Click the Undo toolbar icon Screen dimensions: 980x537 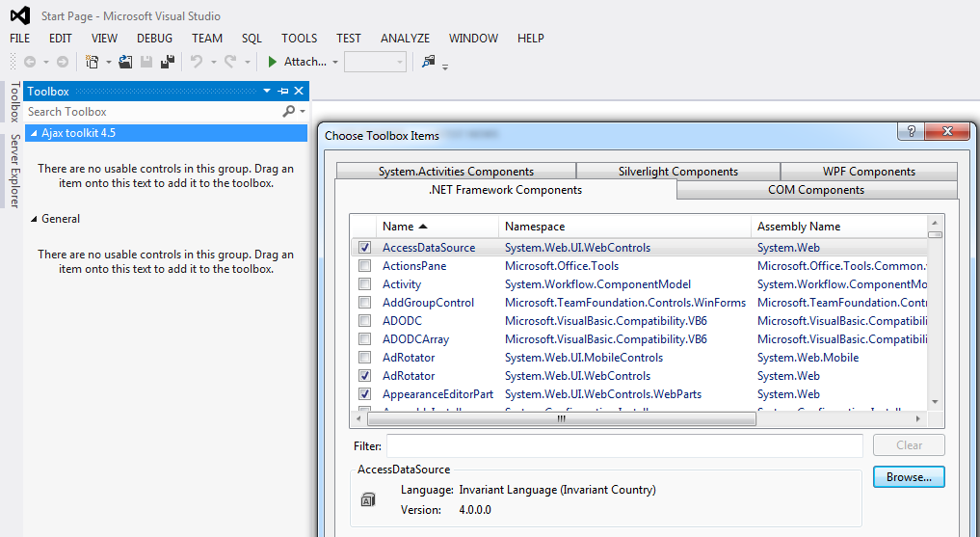[197, 62]
